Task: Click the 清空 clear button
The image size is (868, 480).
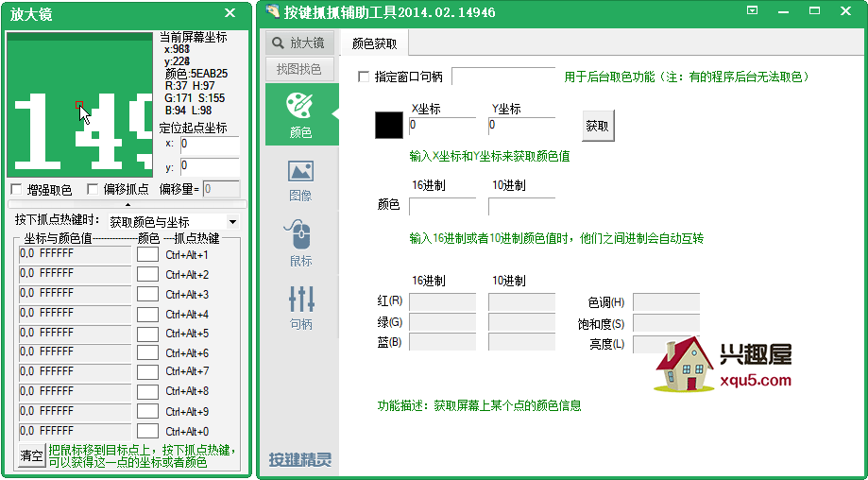Action: pyautogui.click(x=31, y=456)
